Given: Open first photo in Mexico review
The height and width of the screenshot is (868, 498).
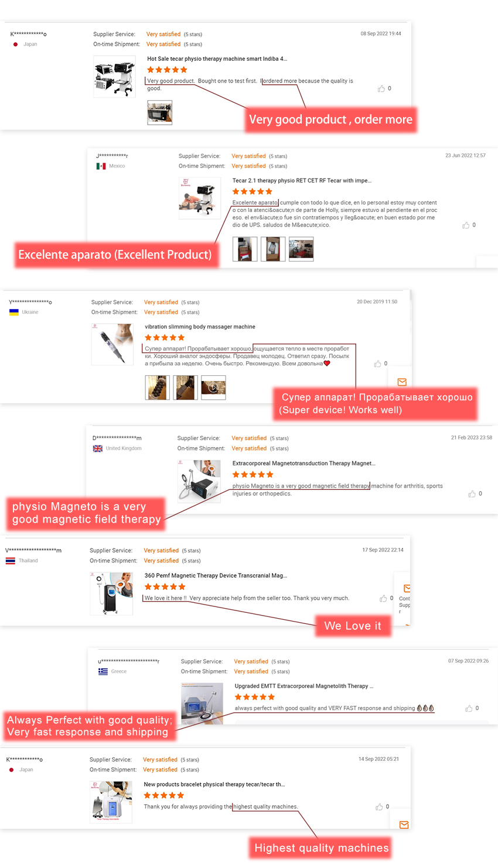Looking at the screenshot, I should tap(245, 249).
